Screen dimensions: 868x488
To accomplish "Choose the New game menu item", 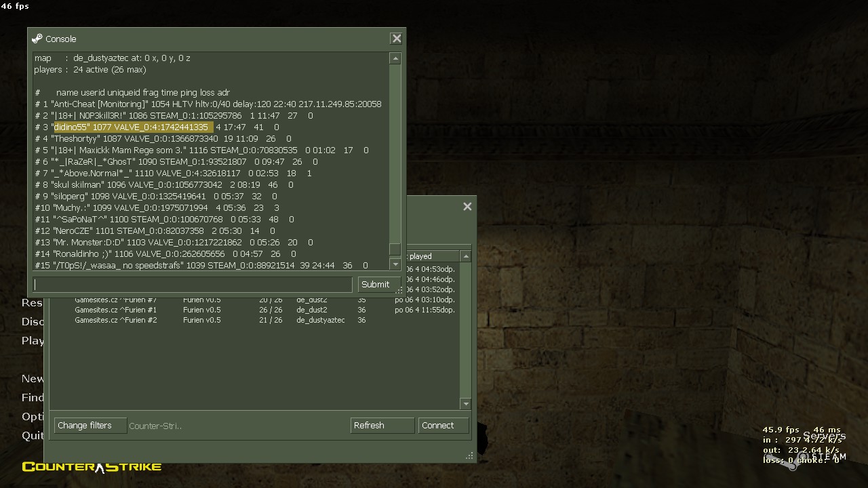I will click(33, 379).
